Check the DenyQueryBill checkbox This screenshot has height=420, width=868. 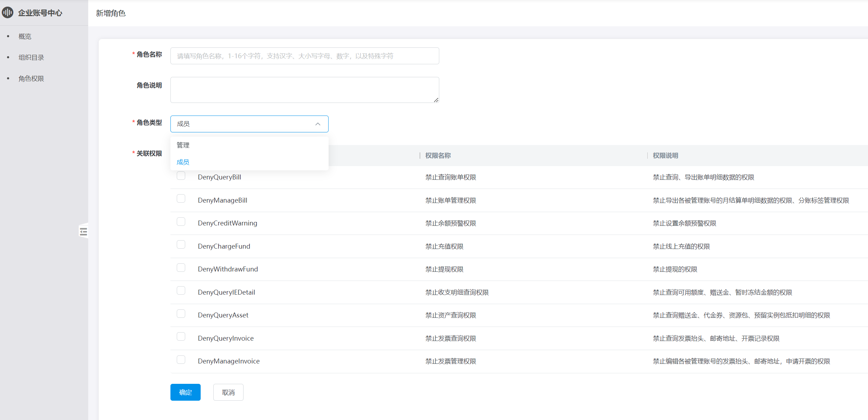click(181, 176)
